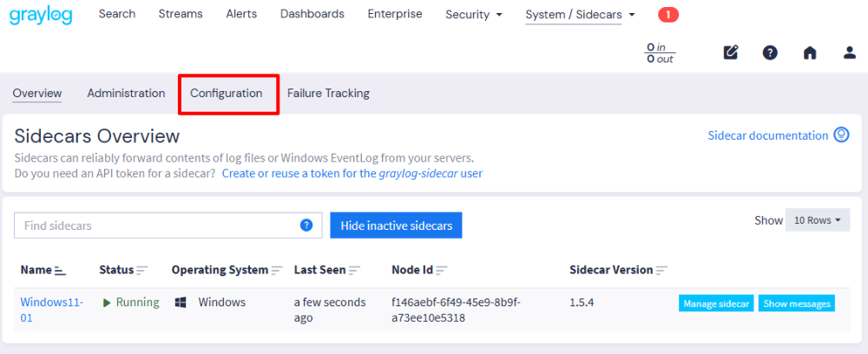This screenshot has width=868, height=354.
Task: Click the Sidecar Version column header text
Action: coord(611,270)
